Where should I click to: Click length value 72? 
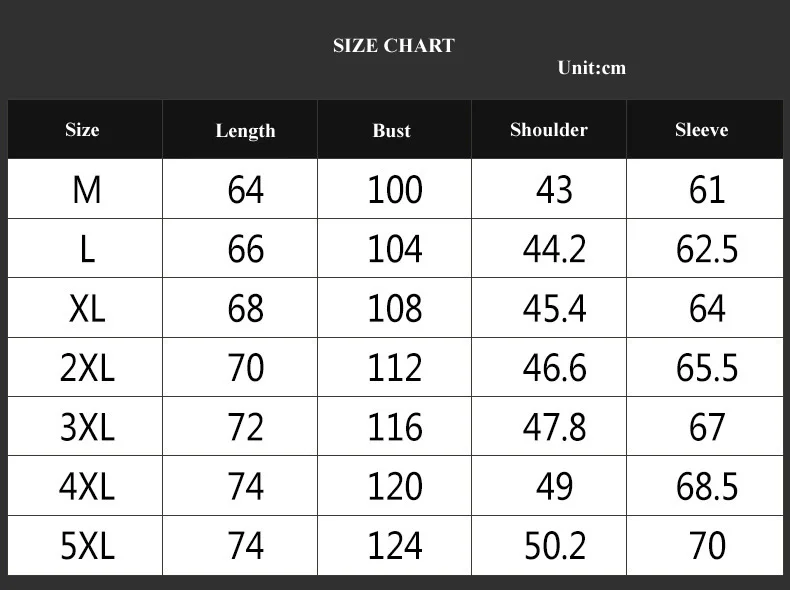click(245, 427)
